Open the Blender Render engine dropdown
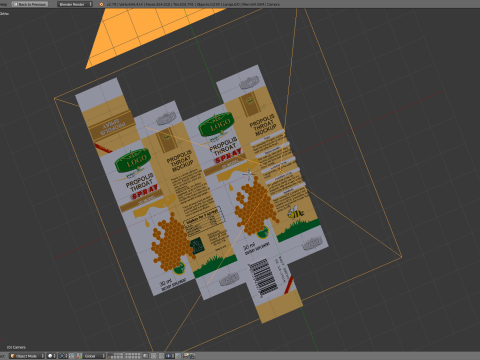The height and width of the screenshot is (360, 480). (75, 4)
